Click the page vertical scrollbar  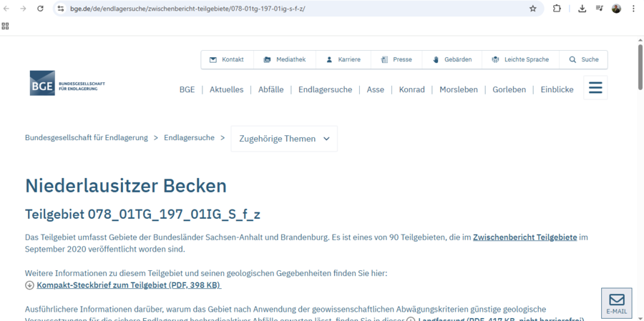[640, 68]
